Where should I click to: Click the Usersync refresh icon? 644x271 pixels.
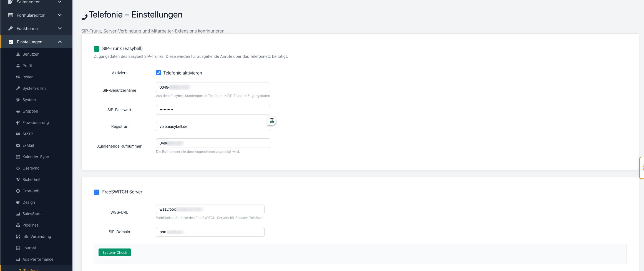pos(18,168)
